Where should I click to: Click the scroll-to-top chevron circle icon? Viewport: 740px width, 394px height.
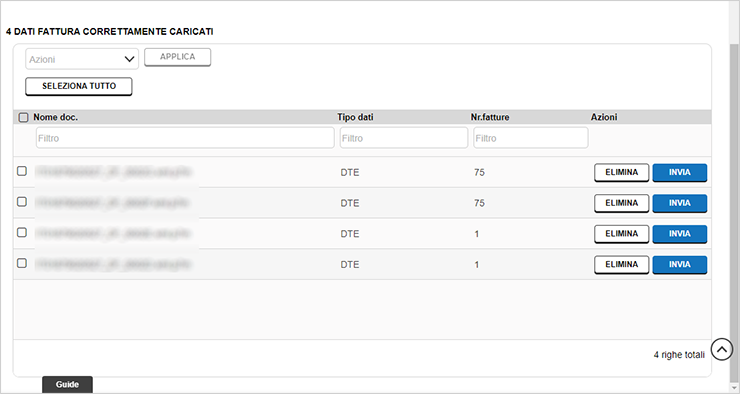pyautogui.click(x=722, y=350)
